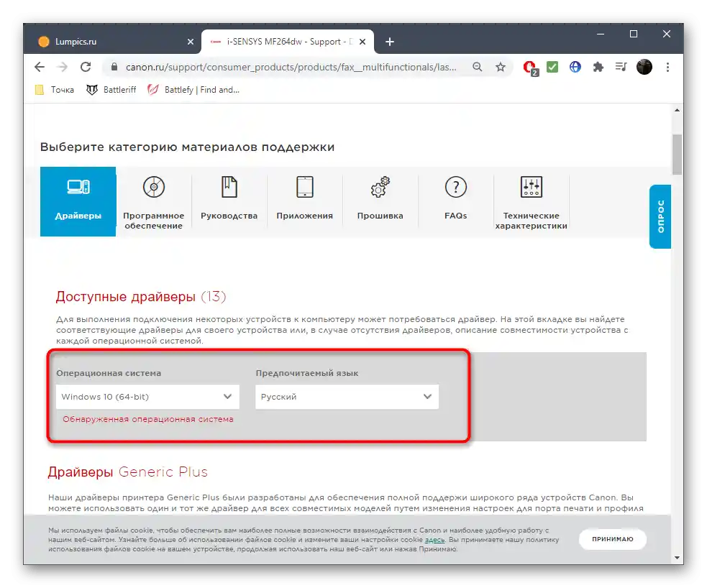Open the Chrome profile avatar
707x588 pixels.
644,67
